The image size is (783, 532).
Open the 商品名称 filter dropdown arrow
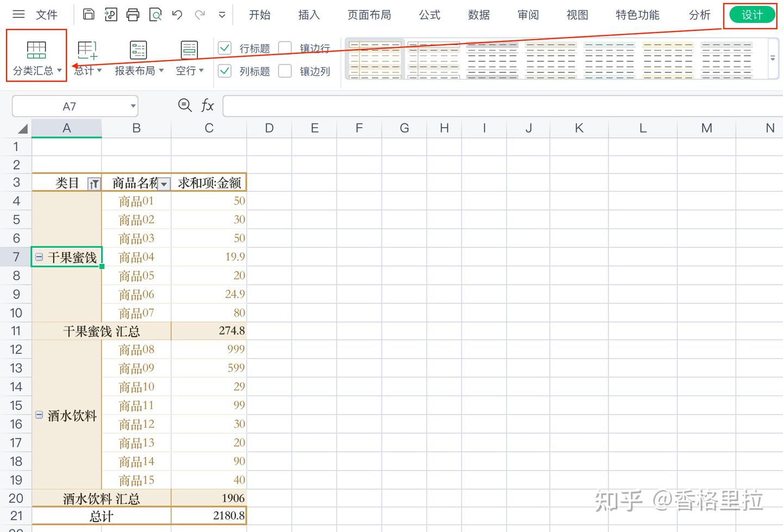(164, 184)
